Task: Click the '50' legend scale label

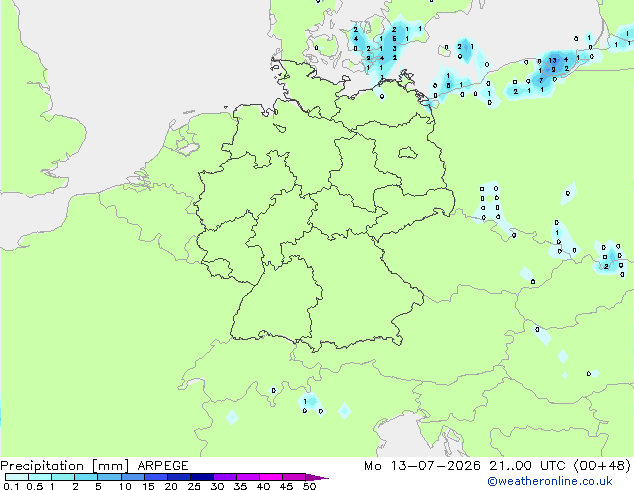Action: [x=309, y=486]
